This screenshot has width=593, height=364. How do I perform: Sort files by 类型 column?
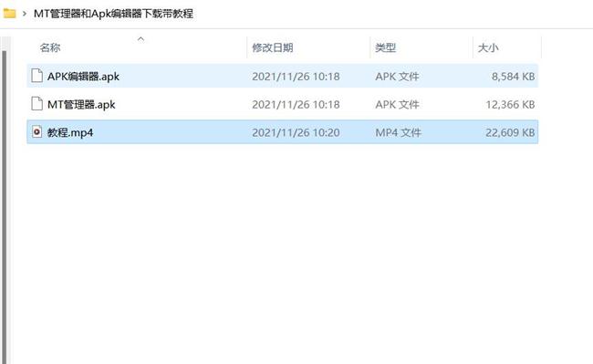(385, 47)
